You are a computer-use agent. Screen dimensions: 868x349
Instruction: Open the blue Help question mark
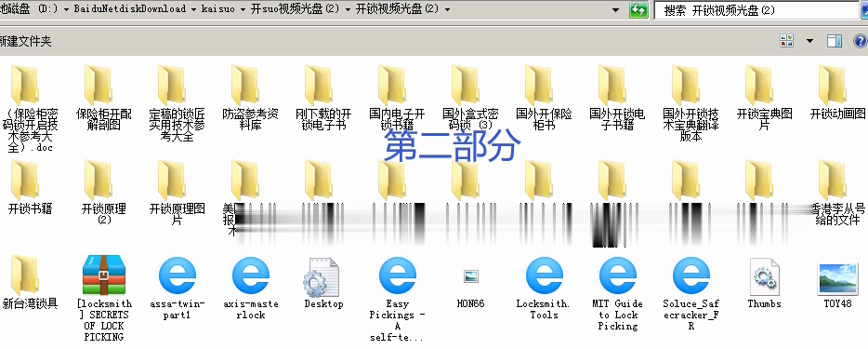click(x=861, y=41)
